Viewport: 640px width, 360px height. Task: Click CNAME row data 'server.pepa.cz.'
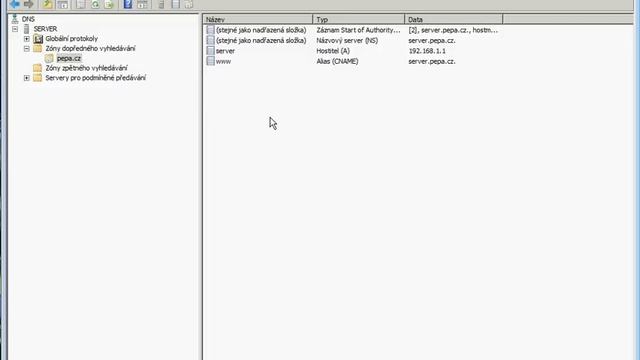pos(432,61)
